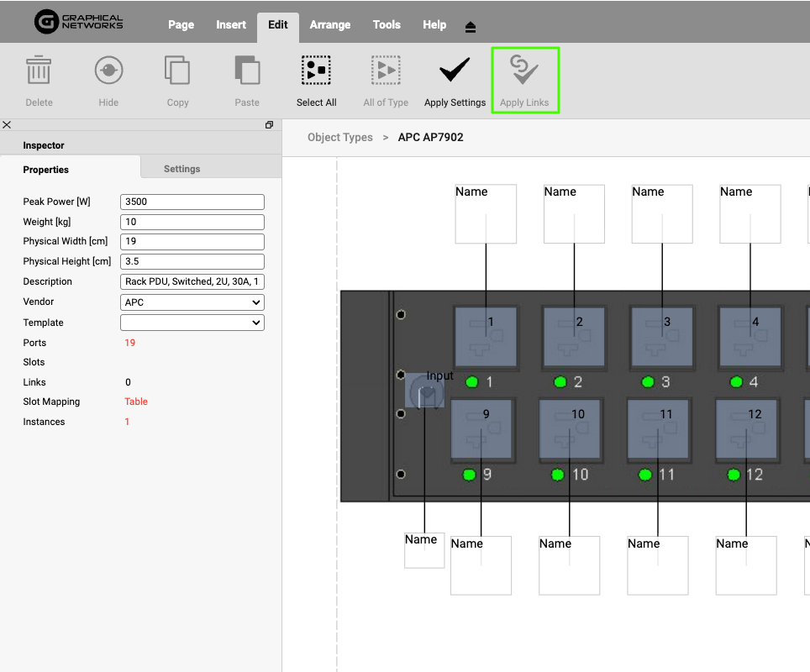Close the Inspector panel with X
The image size is (810, 672).
tap(7, 125)
